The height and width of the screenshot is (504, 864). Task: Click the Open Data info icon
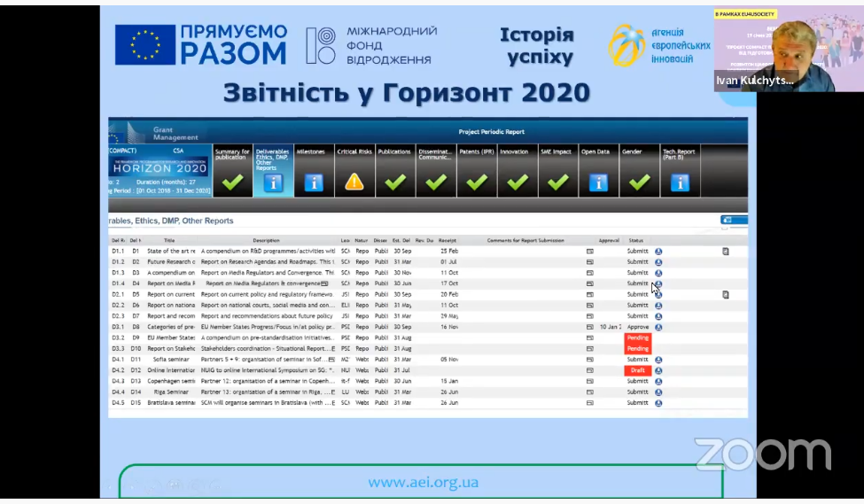pos(598,182)
